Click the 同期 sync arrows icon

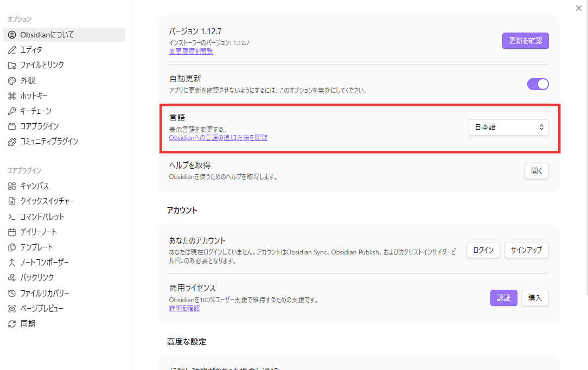coord(12,324)
